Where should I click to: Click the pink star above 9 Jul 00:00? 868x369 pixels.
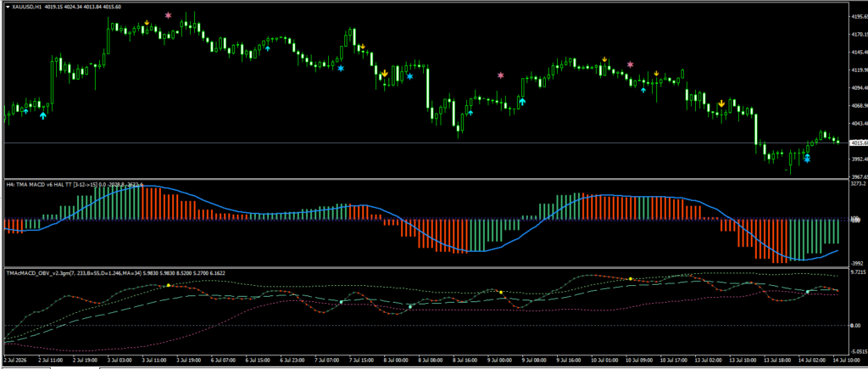501,75
